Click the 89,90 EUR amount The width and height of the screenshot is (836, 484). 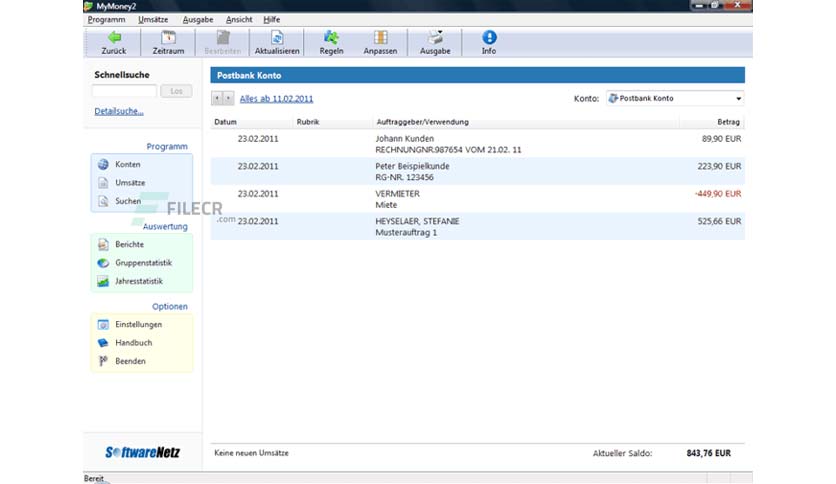pyautogui.click(x=721, y=139)
